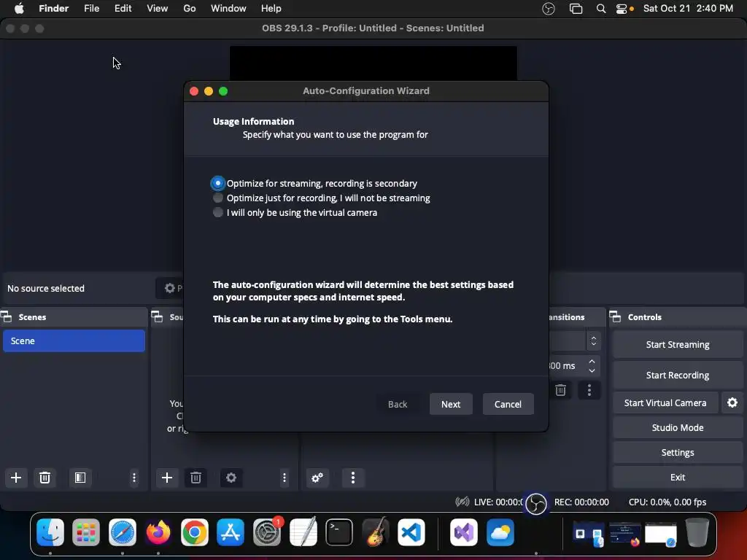Select the Scene item in Scenes list
Screen dimensions: 747x560
[74, 341]
